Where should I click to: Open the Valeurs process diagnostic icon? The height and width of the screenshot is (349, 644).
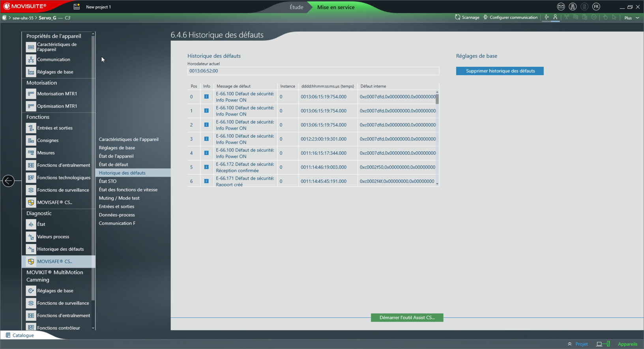(x=31, y=237)
